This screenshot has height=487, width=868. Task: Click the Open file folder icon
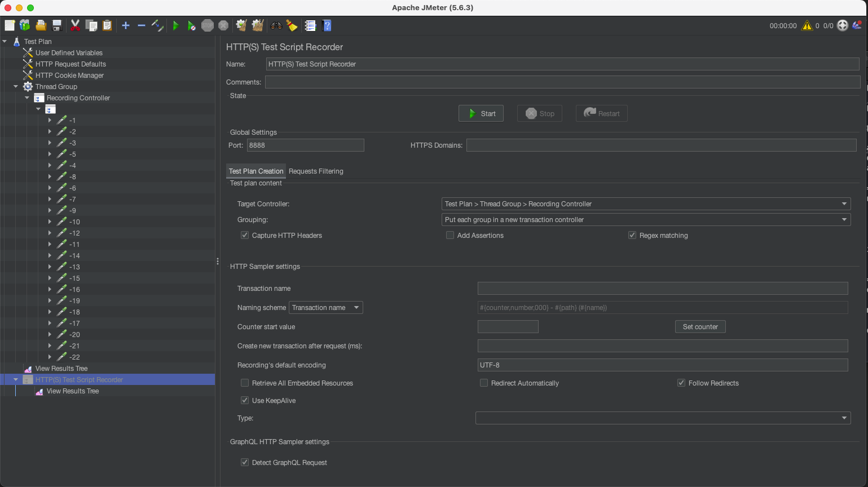[41, 25]
